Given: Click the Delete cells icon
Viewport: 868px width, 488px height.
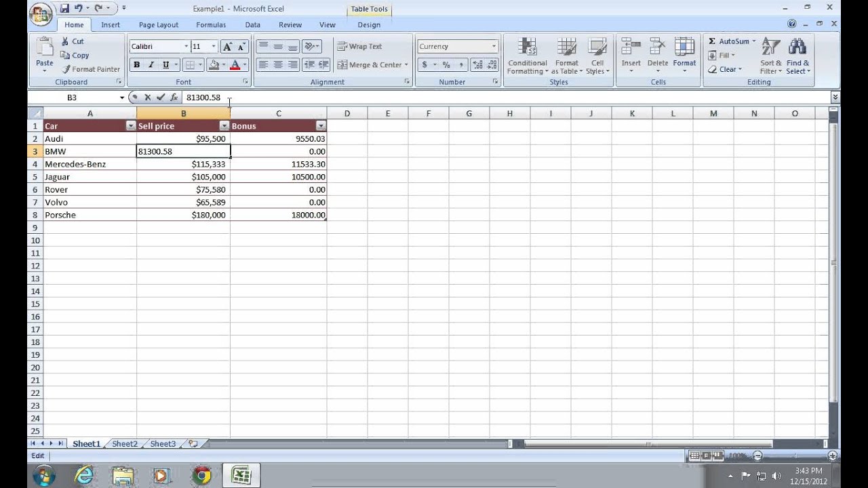Looking at the screenshot, I should [x=658, y=47].
